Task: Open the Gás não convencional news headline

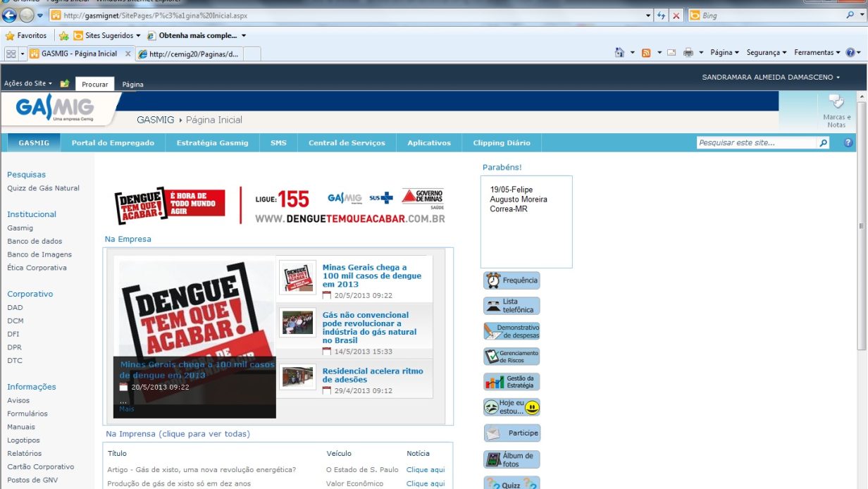Action: pos(369,328)
